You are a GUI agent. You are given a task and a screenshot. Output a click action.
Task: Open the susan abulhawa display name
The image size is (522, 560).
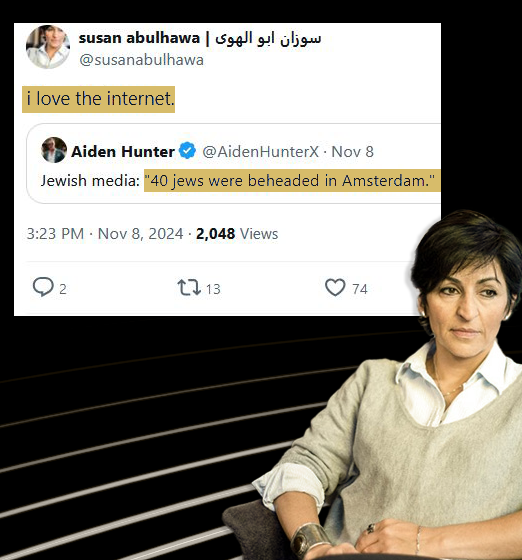pyautogui.click(x=200, y=38)
